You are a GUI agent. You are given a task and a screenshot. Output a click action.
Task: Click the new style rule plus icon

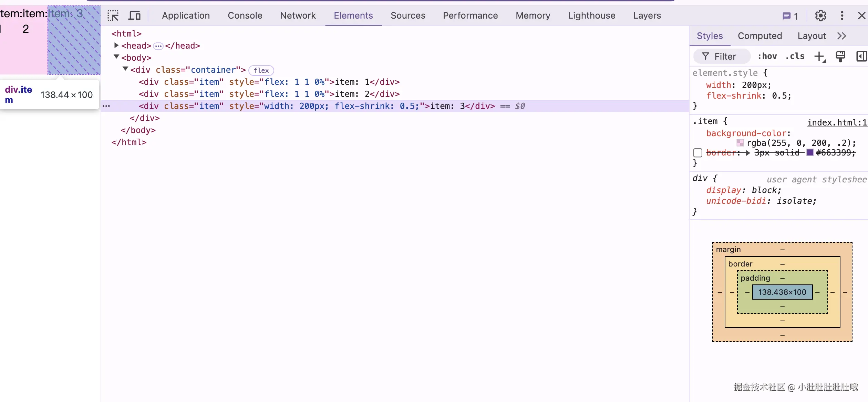[819, 57]
